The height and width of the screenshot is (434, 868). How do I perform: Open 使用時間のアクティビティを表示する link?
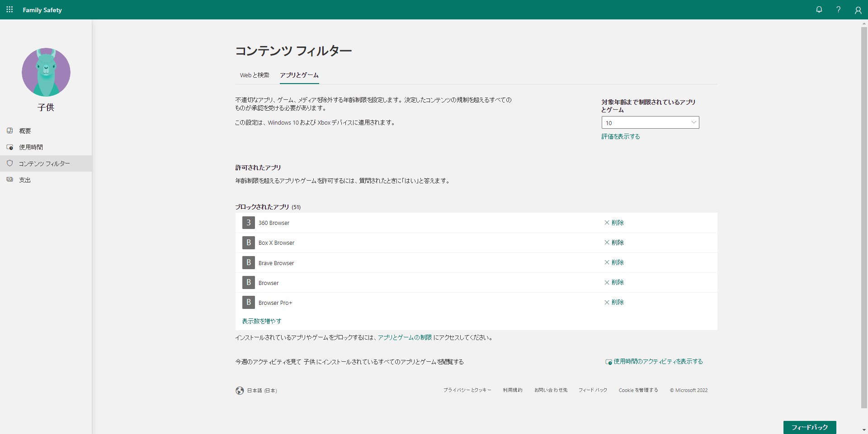pos(654,361)
